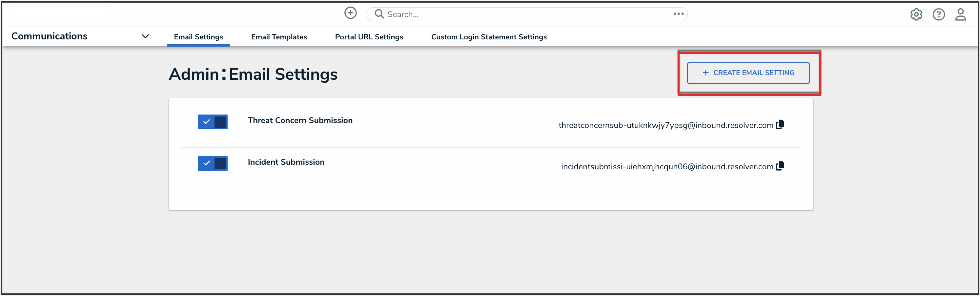Open the Threat Concern Submission setting

[300, 121]
